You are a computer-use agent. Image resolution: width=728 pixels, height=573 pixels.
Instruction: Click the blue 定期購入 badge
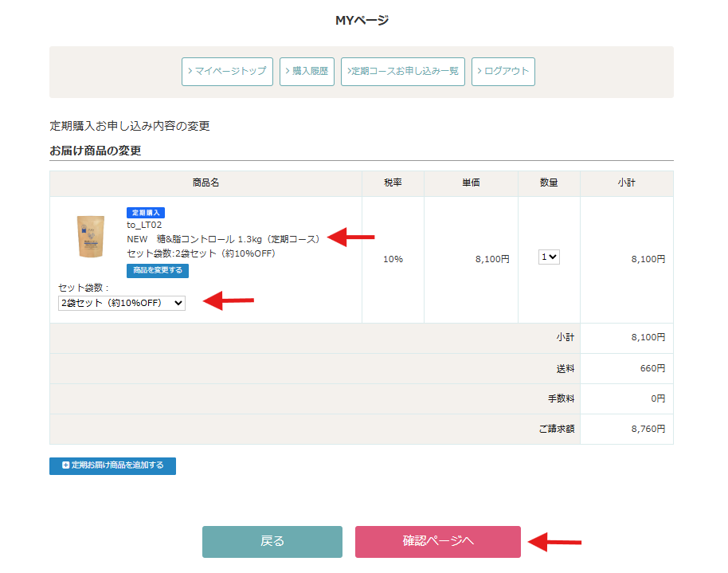point(146,213)
